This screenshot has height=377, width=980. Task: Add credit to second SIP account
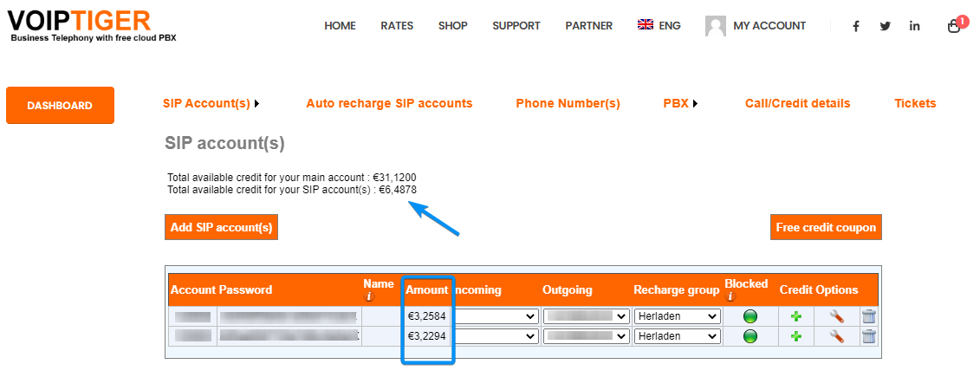pyautogui.click(x=796, y=336)
